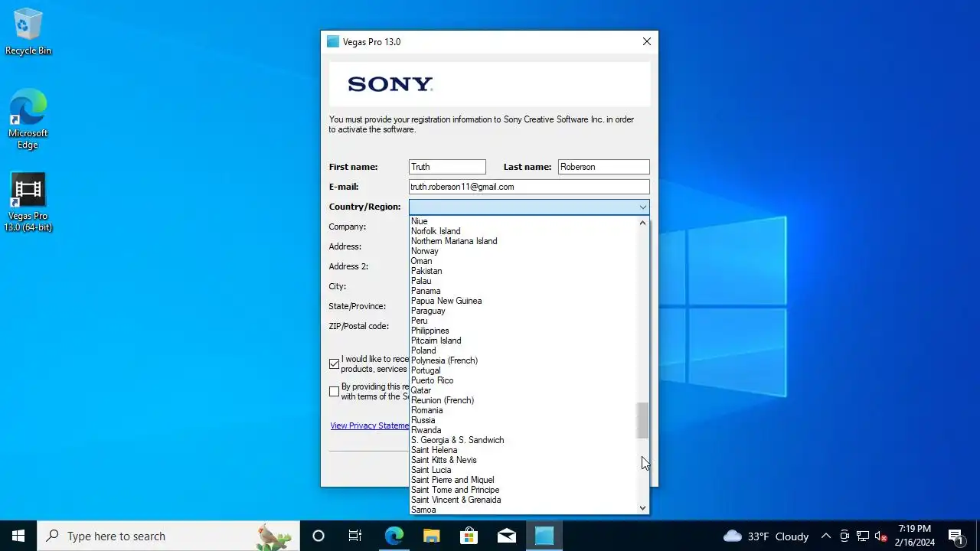
Task: Open the Mail app from taskbar
Action: pos(506,536)
